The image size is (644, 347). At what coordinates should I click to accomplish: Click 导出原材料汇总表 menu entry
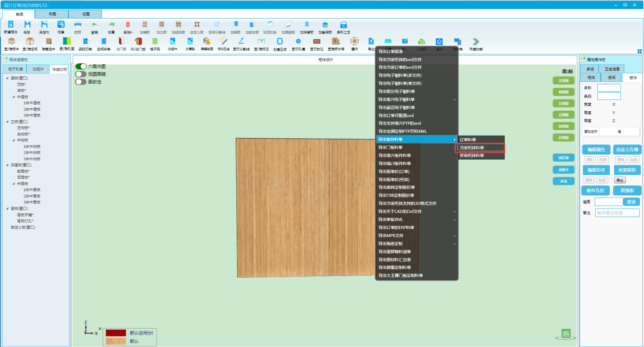coord(417,260)
